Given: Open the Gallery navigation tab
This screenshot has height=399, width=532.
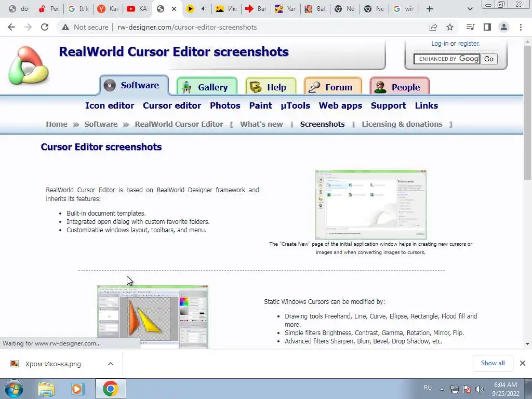Looking at the screenshot, I should point(207,87).
